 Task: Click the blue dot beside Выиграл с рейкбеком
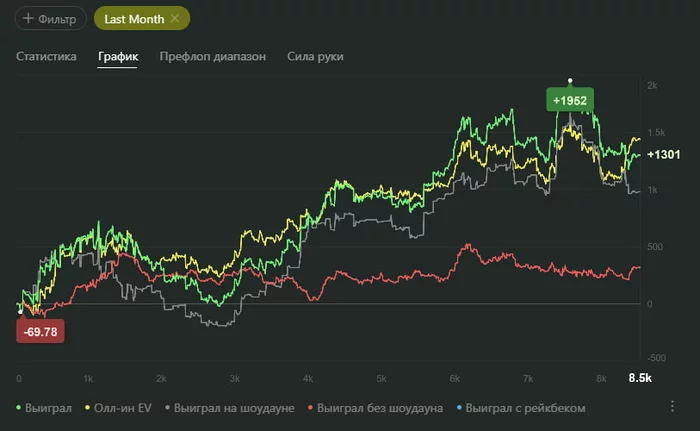pyautogui.click(x=460, y=408)
